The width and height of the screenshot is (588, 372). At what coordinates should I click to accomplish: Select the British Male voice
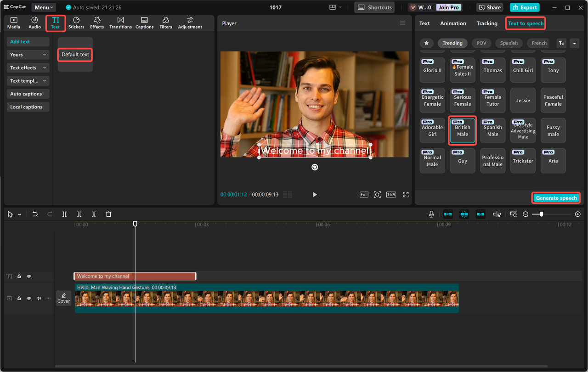[462, 130]
